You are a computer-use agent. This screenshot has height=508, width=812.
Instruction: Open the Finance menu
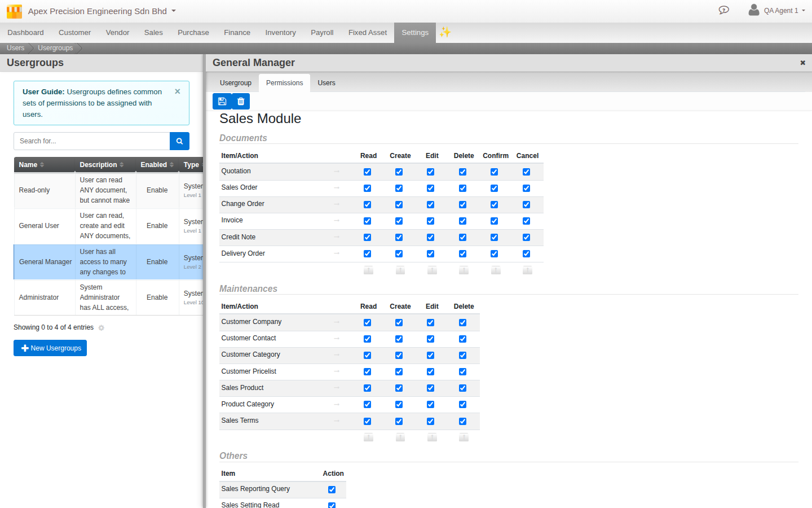[x=237, y=33]
